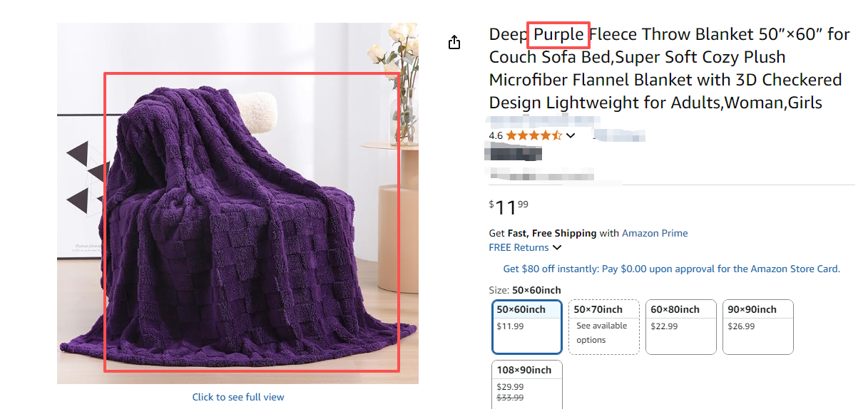The width and height of the screenshot is (868, 409).
Task: Select the 60×80inch size for $22.99
Action: tap(681, 326)
